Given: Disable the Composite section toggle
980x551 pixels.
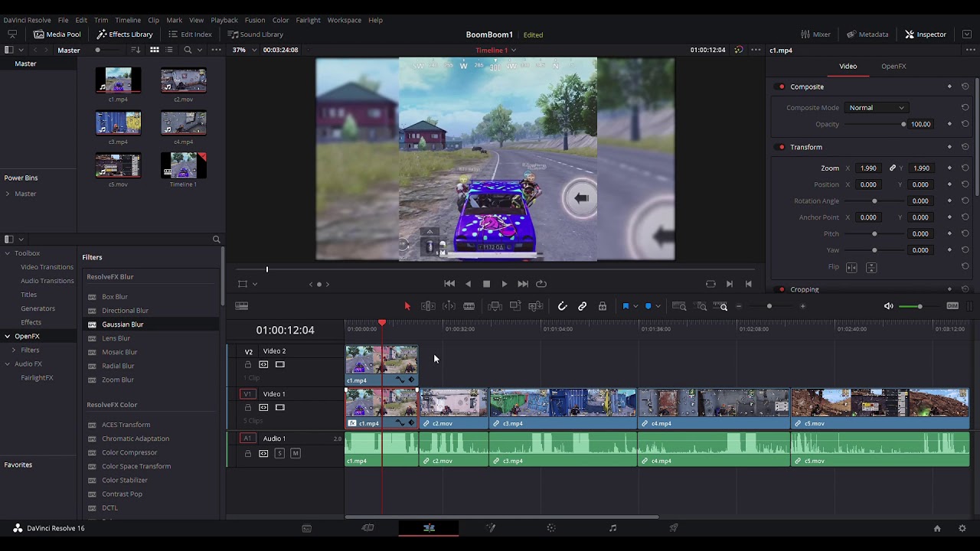Looking at the screenshot, I should [x=781, y=87].
